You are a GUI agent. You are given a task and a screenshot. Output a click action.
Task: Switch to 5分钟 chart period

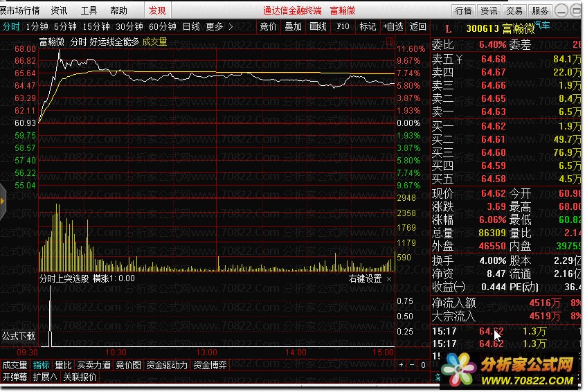[x=65, y=26]
